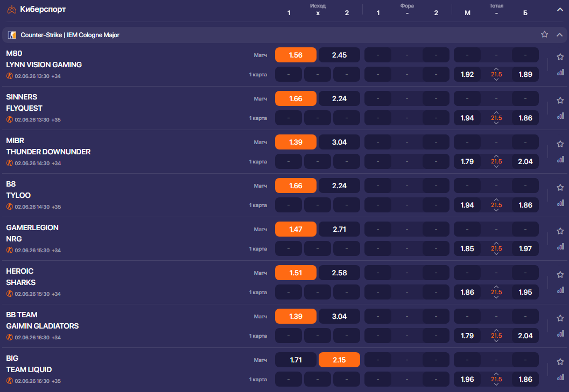569x392 pixels.
Task: Deselect M80 win odds 1.56
Action: [x=296, y=55]
